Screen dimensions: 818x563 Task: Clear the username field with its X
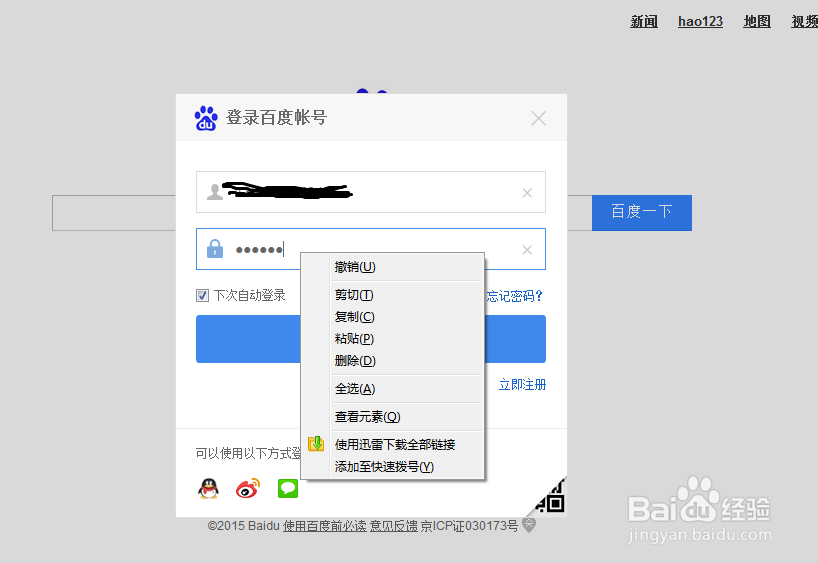pos(527,193)
